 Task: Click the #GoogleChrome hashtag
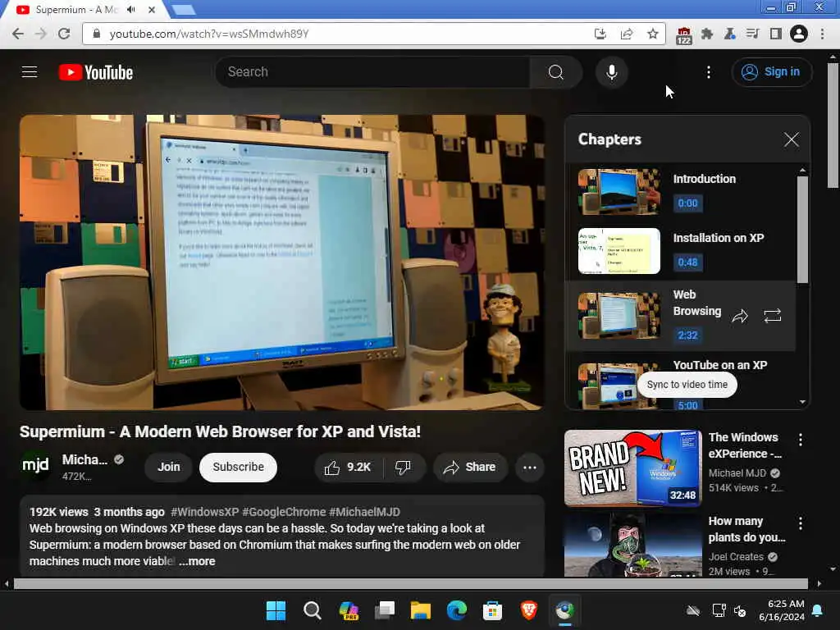(x=284, y=512)
